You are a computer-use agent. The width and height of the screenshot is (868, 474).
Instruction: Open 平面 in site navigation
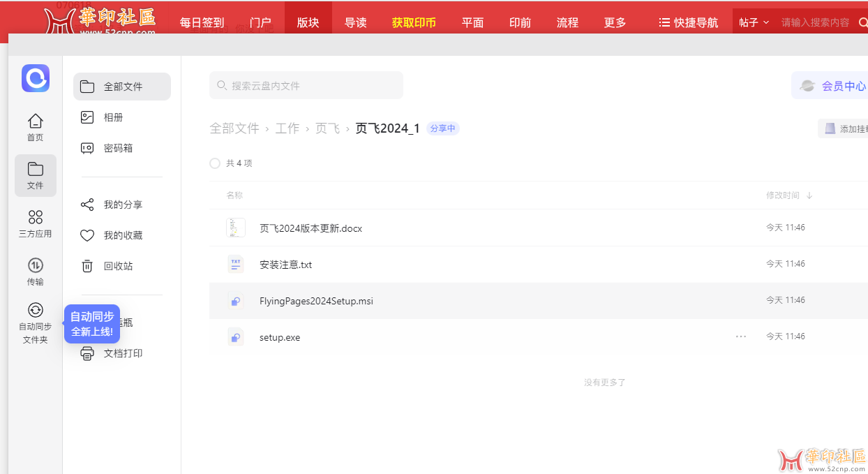472,22
